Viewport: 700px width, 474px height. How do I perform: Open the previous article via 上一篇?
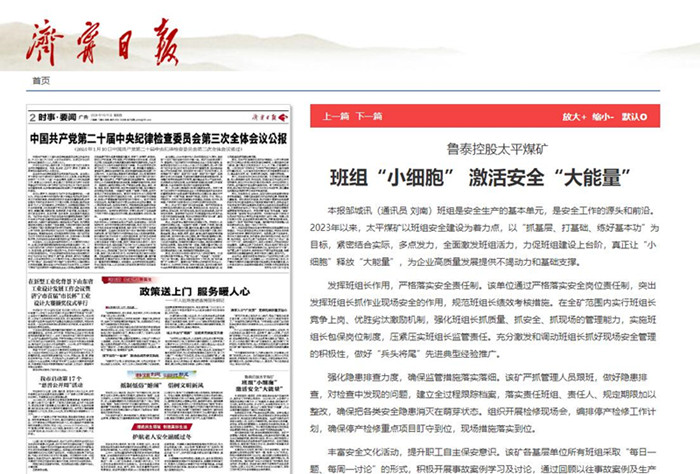coord(336,116)
